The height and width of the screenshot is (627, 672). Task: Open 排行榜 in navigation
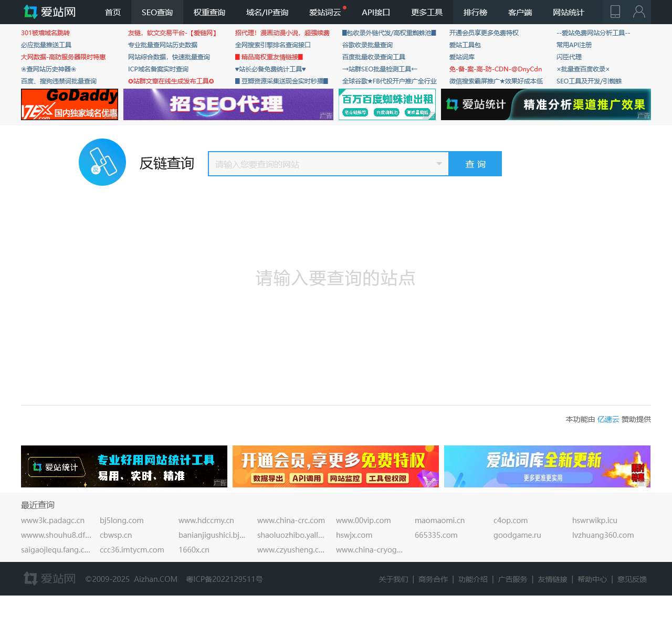(476, 12)
